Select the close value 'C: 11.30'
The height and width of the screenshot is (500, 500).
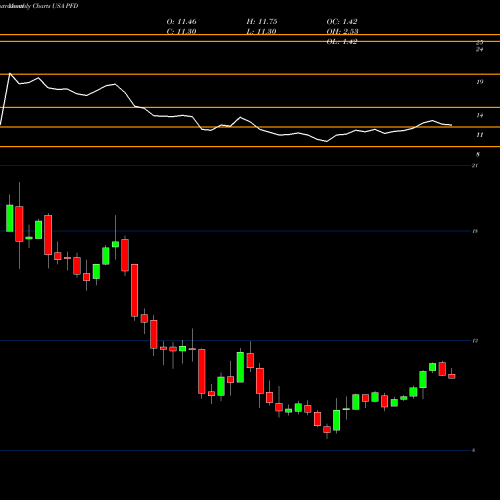pyautogui.click(x=181, y=31)
